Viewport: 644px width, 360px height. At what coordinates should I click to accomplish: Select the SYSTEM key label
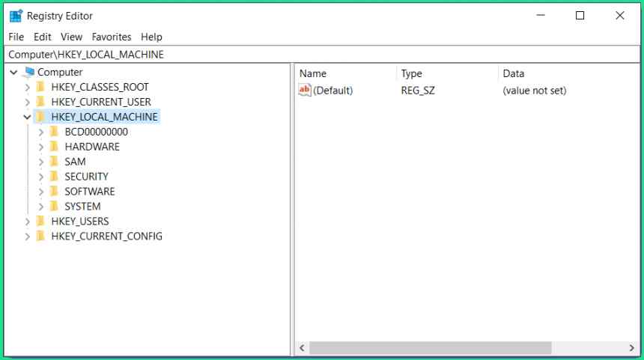point(82,206)
